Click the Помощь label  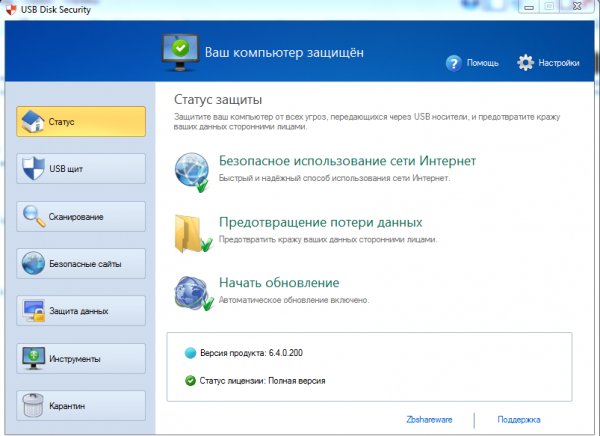click(483, 63)
